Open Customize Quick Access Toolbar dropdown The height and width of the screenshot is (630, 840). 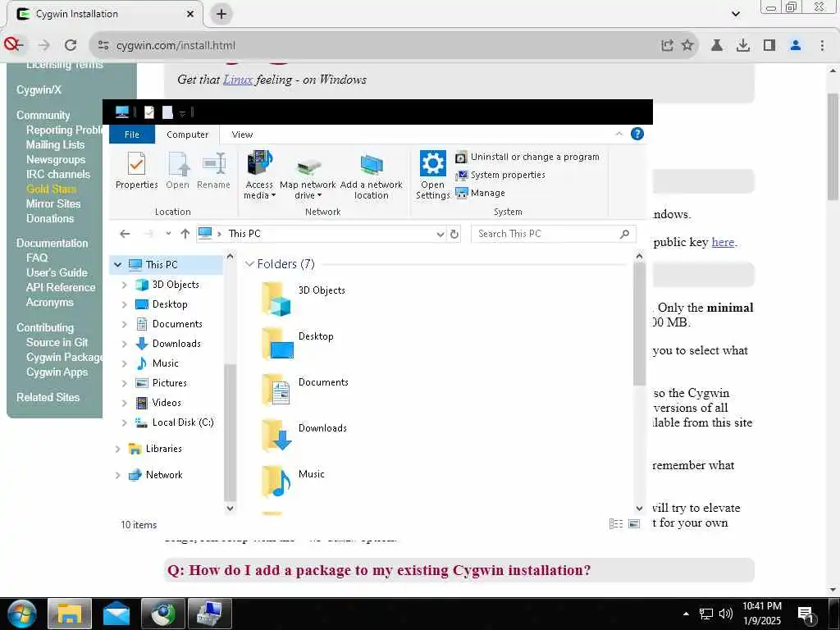(x=182, y=113)
